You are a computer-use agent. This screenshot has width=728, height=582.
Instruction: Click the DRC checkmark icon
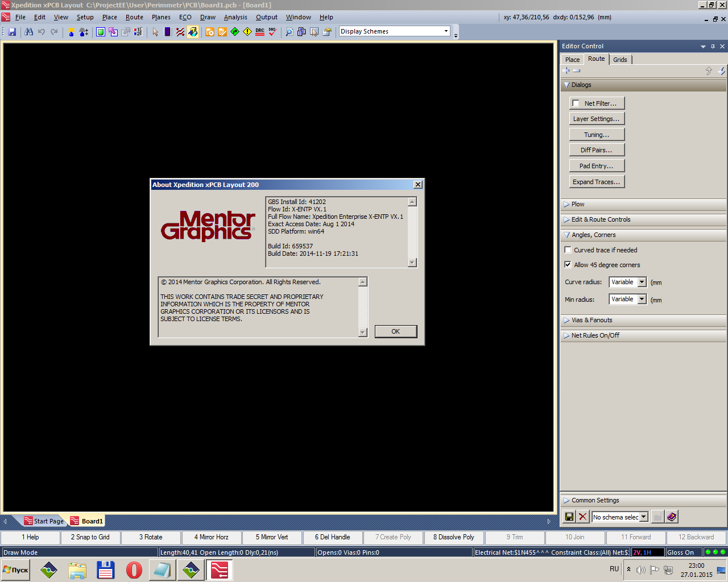click(272, 32)
